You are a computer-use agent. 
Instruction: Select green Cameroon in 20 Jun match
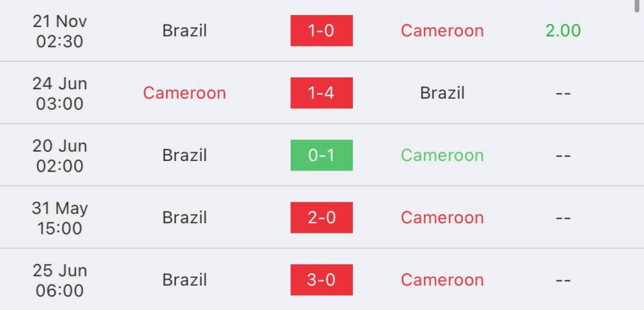pyautogui.click(x=442, y=155)
